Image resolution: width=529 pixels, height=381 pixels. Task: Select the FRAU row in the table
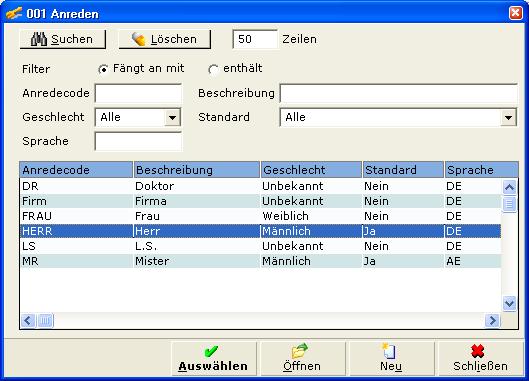260,216
